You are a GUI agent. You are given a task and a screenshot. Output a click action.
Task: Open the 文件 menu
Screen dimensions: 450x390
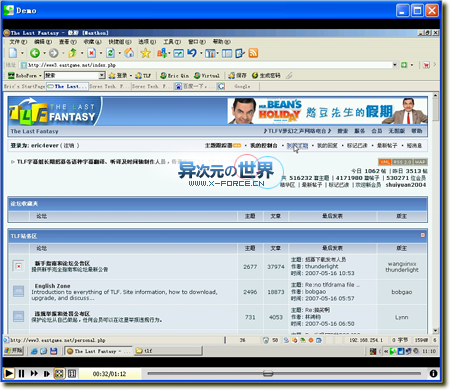pos(18,42)
